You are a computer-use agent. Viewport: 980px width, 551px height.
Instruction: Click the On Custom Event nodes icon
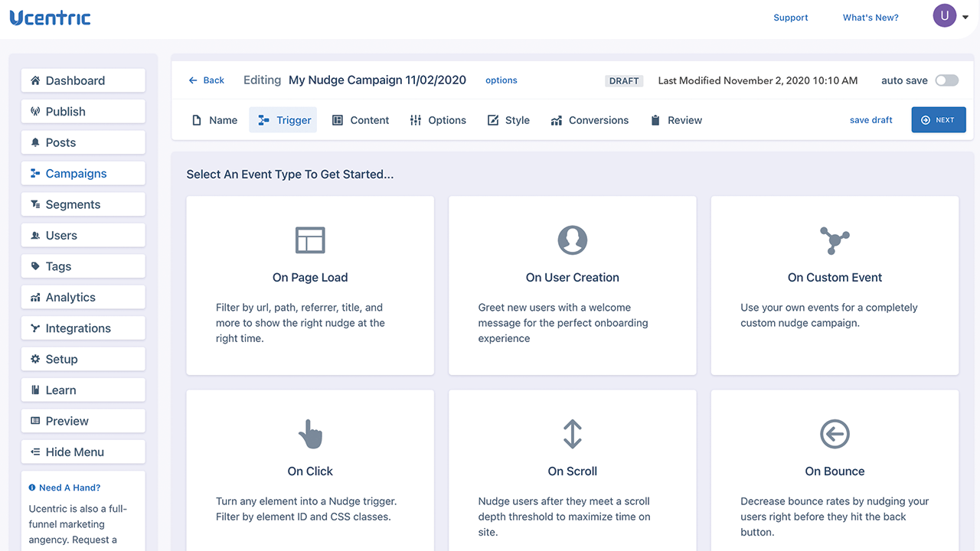pyautogui.click(x=835, y=240)
